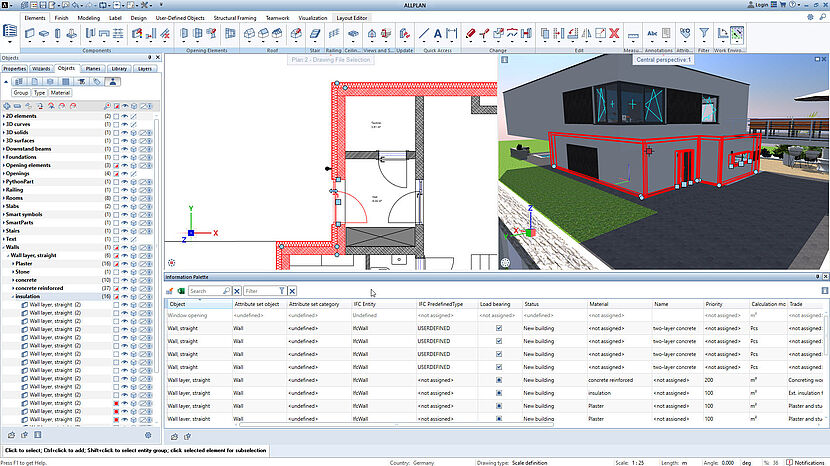This screenshot has width=830, height=466.
Task: Open the Library palette tab
Action: coord(120,69)
